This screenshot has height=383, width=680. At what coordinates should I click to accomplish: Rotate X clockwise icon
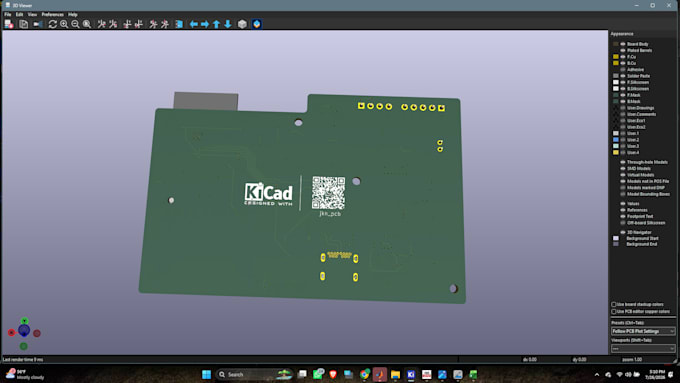tap(101, 24)
